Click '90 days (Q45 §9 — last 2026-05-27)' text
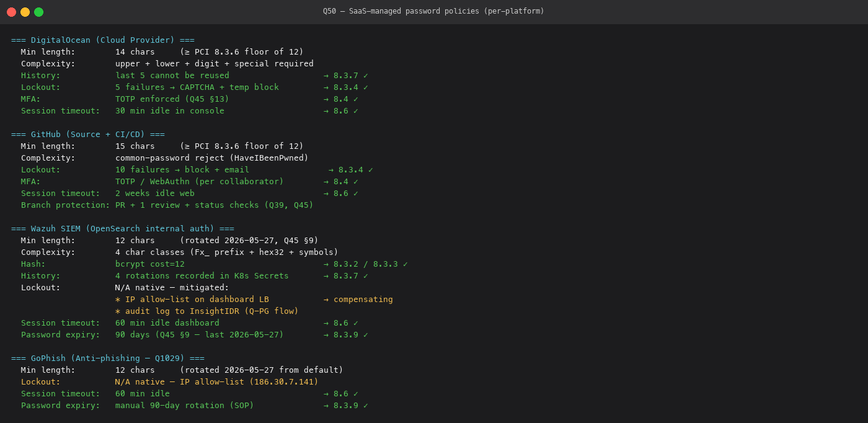The image size is (868, 423). tap(200, 334)
